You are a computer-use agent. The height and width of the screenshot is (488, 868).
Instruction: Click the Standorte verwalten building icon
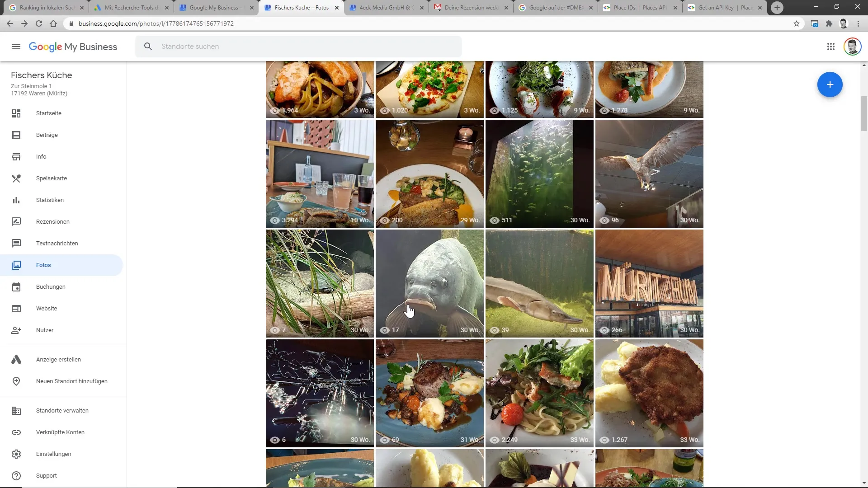point(16,411)
